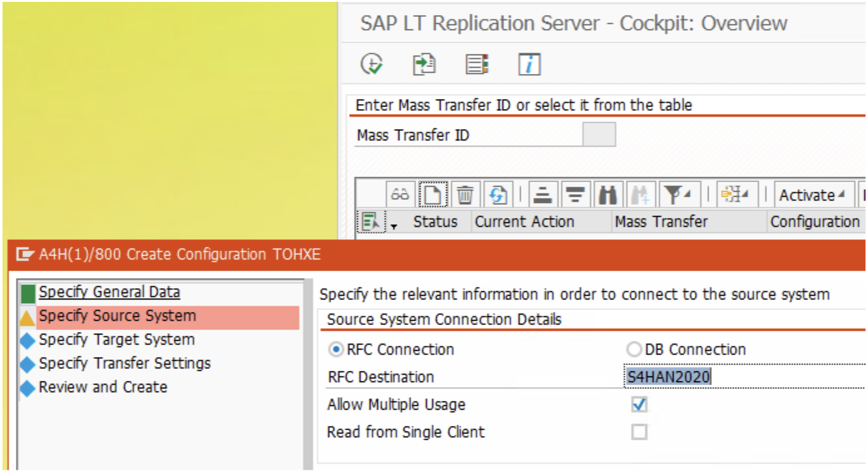Open the Activate dropdown button
Image resolution: width=868 pixels, height=471 pixels.
pyautogui.click(x=814, y=195)
